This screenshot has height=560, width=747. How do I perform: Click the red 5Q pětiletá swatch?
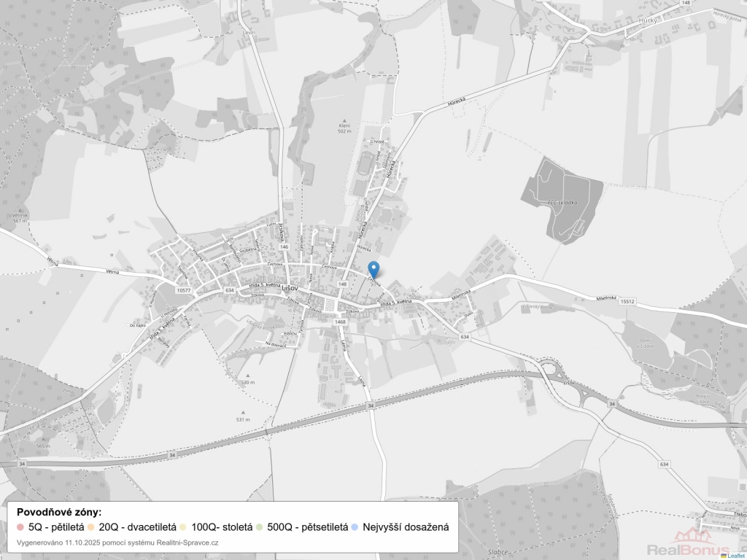(20, 526)
